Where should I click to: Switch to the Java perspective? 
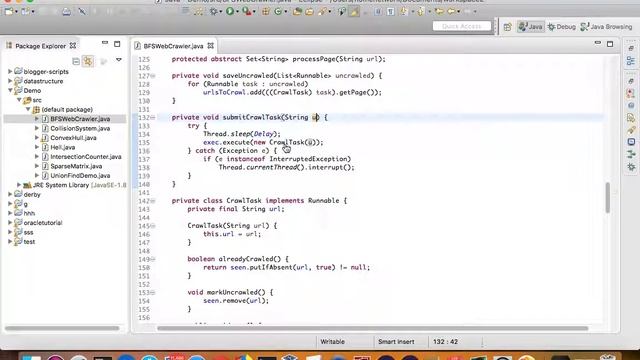coord(530,27)
